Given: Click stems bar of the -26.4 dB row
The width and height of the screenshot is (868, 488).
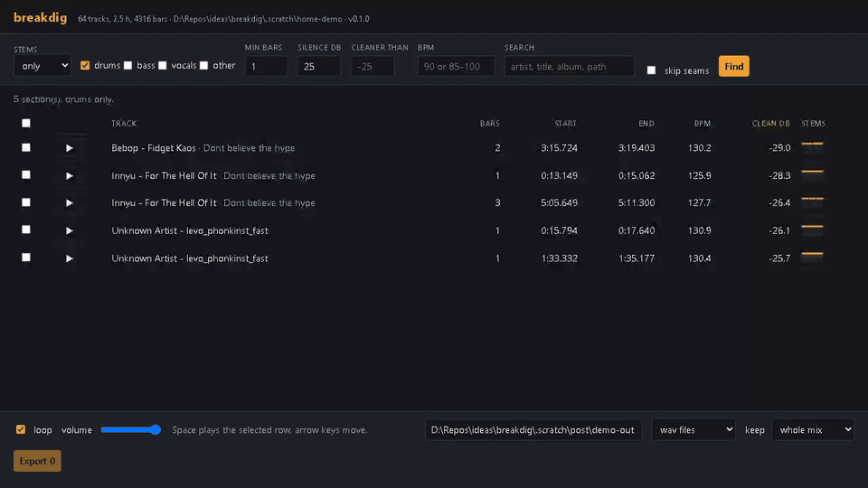Looking at the screenshot, I should point(812,202).
